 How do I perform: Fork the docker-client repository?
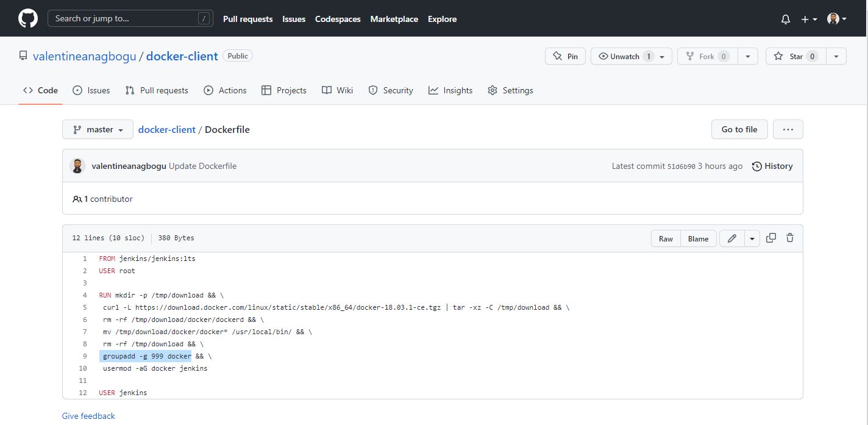pos(706,55)
